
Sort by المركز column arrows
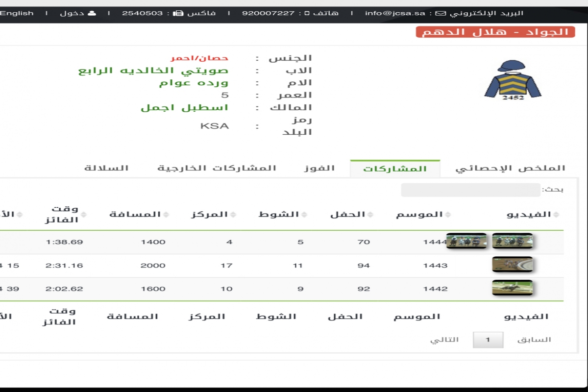232,215
